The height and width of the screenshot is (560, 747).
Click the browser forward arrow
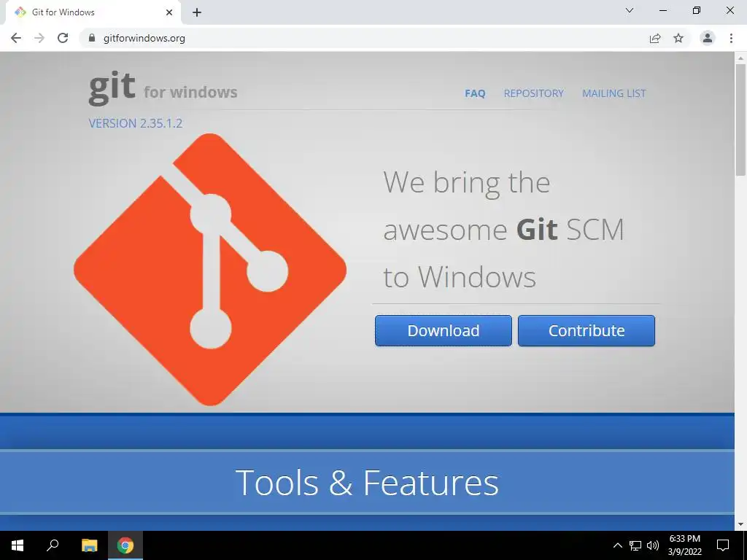[x=39, y=38]
